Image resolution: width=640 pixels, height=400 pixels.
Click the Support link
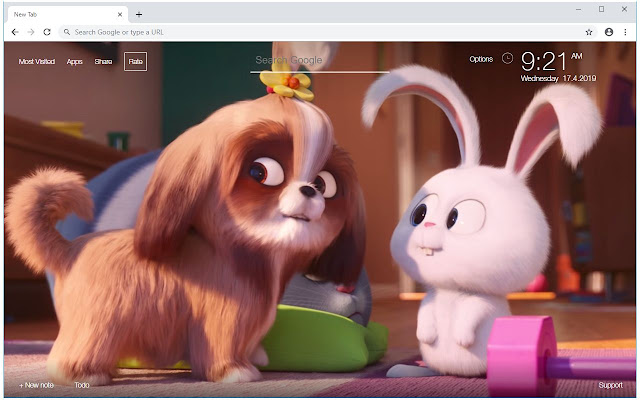pyautogui.click(x=610, y=385)
